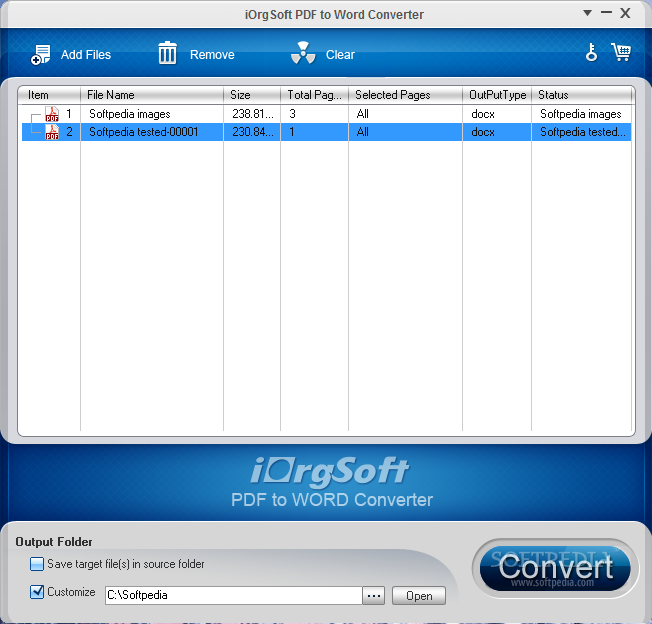Image resolution: width=652 pixels, height=624 pixels.
Task: Sort by File Name column header
Action: (152, 95)
